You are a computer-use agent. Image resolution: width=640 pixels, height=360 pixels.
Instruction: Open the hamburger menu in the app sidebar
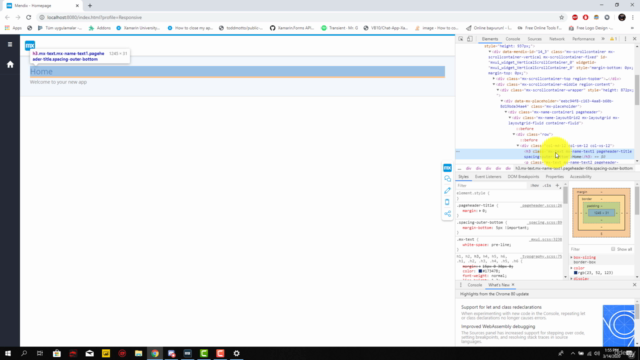(10, 44)
